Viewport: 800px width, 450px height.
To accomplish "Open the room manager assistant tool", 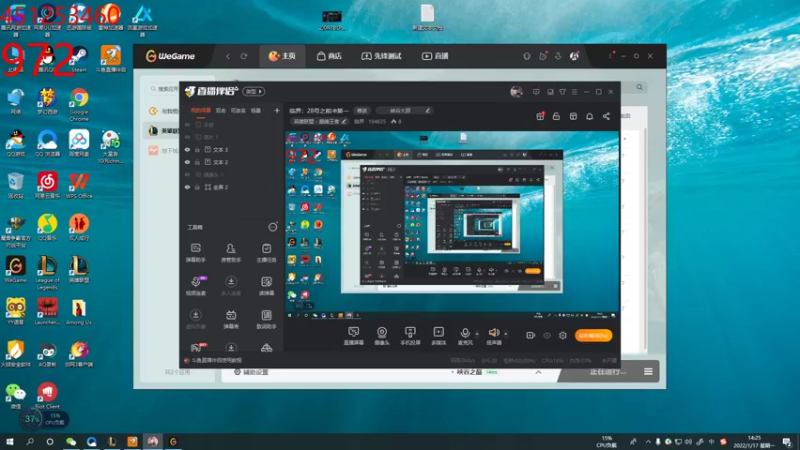I will pos(231,253).
